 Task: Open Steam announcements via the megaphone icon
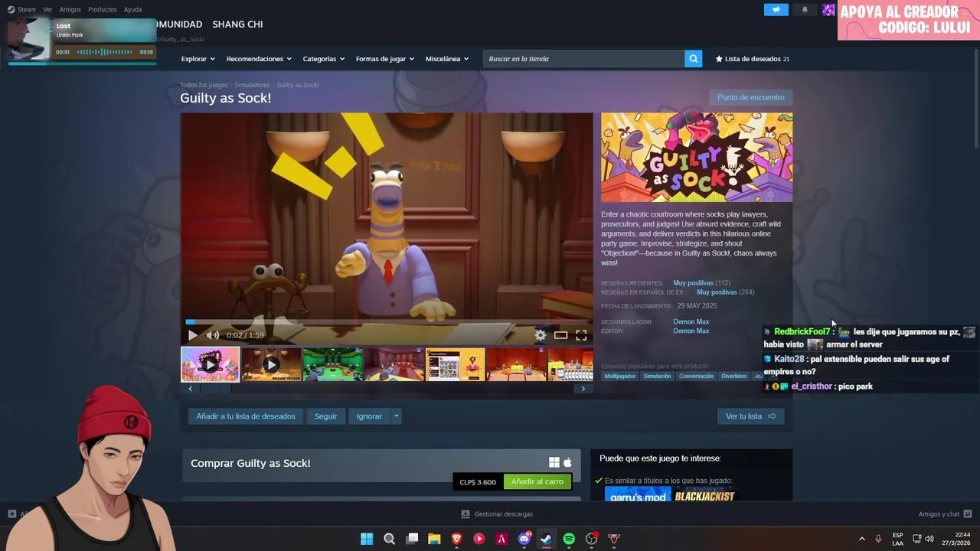[776, 10]
